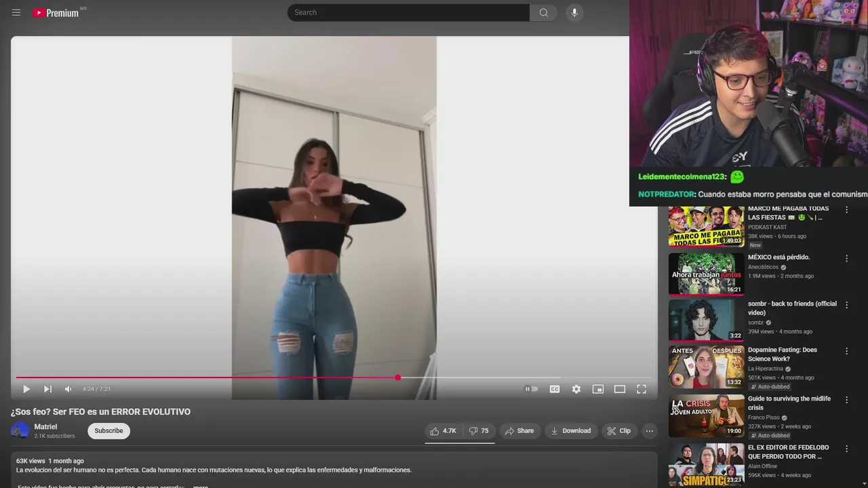This screenshot has height=488, width=868.
Task: Activate the miniplayer icon
Action: click(x=598, y=389)
